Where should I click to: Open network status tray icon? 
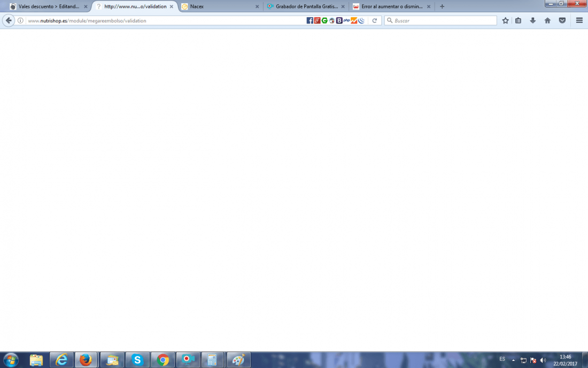[x=523, y=360]
